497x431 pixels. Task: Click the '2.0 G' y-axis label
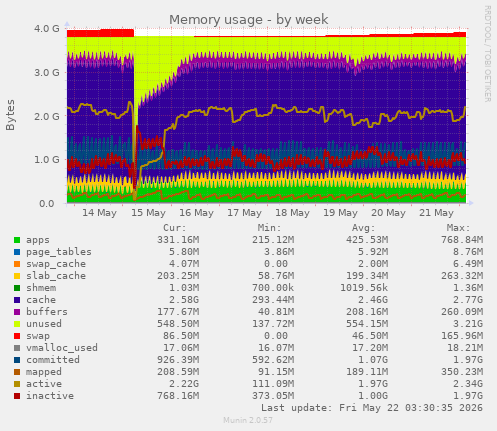click(x=47, y=116)
